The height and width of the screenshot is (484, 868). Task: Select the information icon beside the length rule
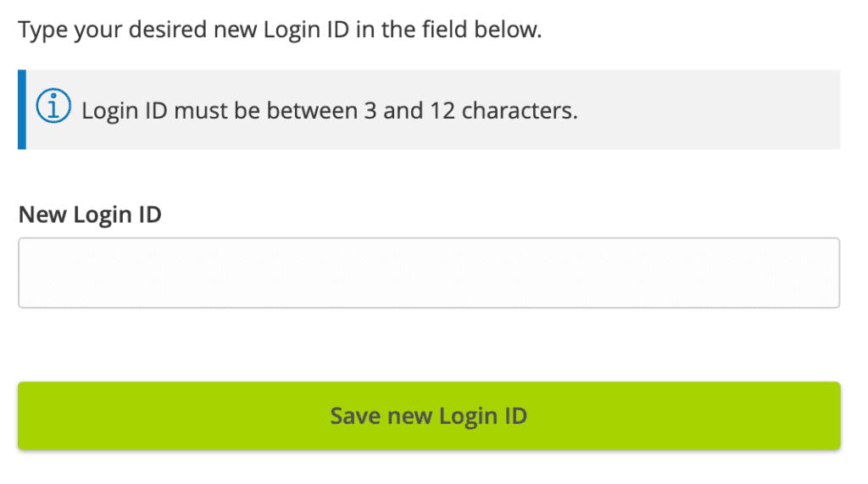point(53,108)
